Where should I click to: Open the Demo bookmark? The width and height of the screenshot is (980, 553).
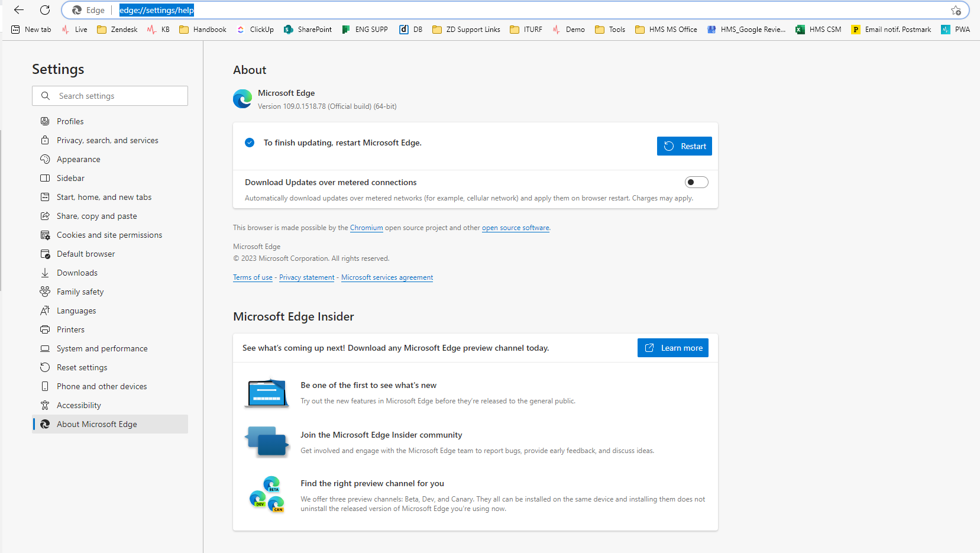(x=568, y=30)
